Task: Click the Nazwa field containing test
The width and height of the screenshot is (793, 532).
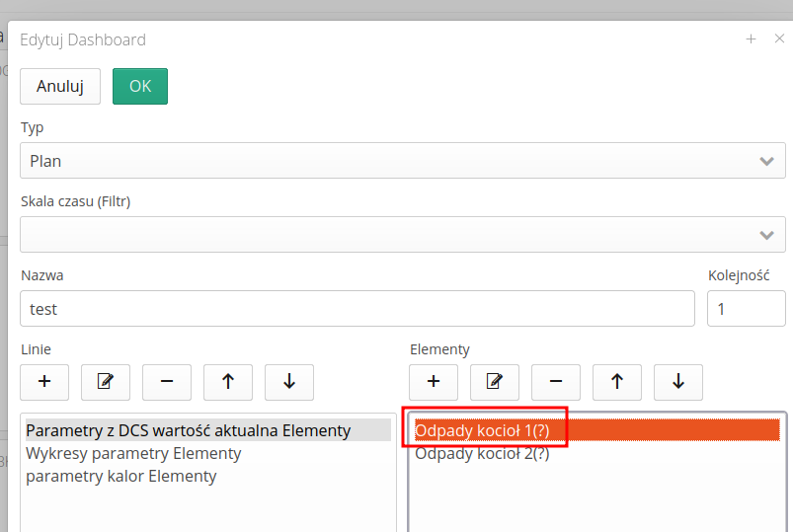Action: click(x=357, y=309)
